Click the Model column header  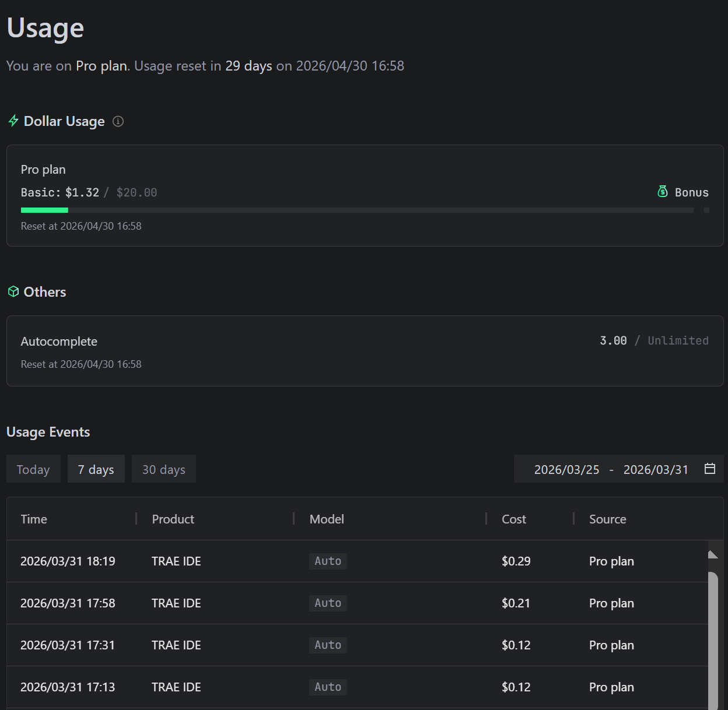click(x=327, y=519)
